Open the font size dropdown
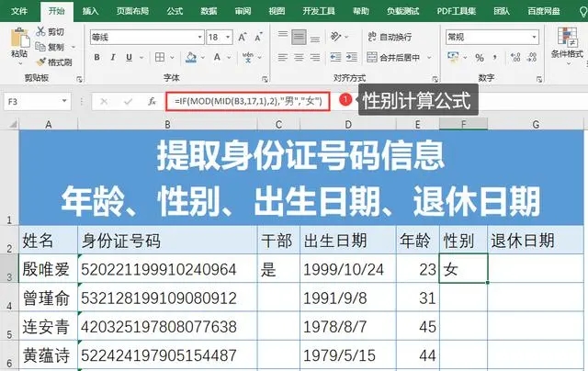This screenshot has height=371, width=588. (x=228, y=37)
